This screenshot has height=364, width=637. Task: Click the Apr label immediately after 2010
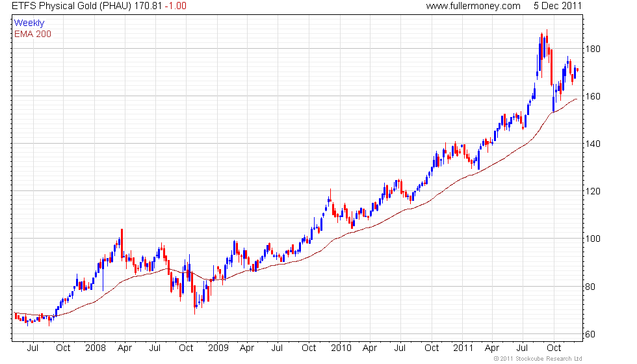click(369, 348)
